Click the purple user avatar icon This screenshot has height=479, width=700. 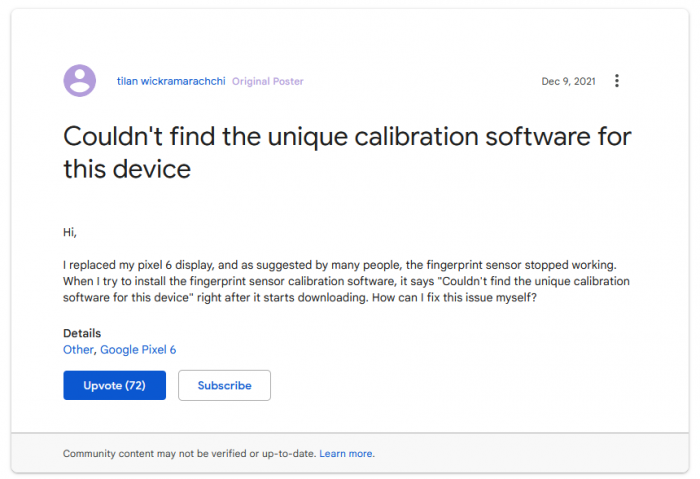[79, 81]
